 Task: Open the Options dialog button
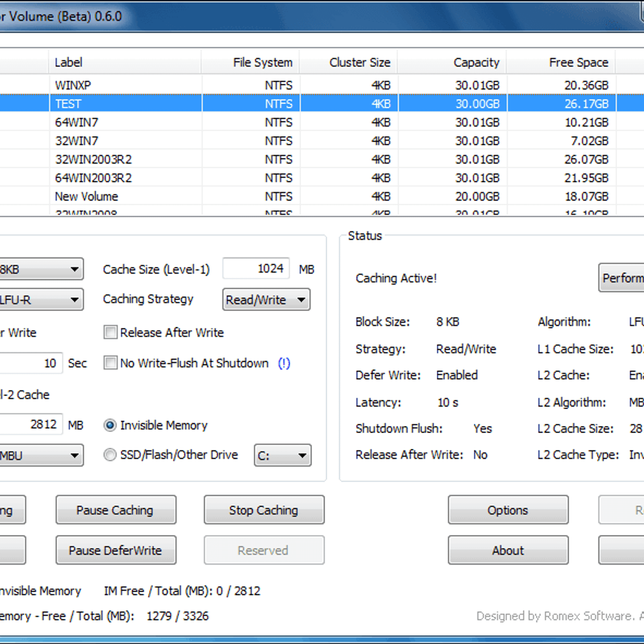(x=508, y=510)
